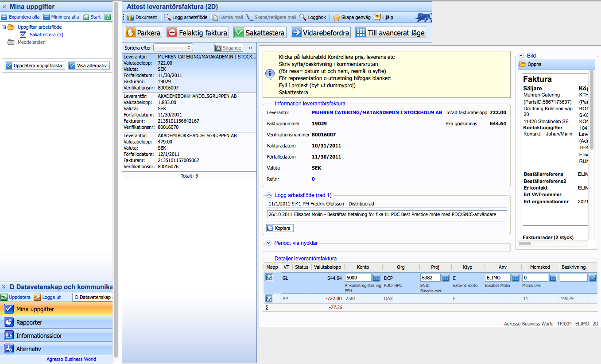The height and width of the screenshot is (364, 601).
Task: Click the Mapp icon on the GL row
Action: [x=269, y=278]
